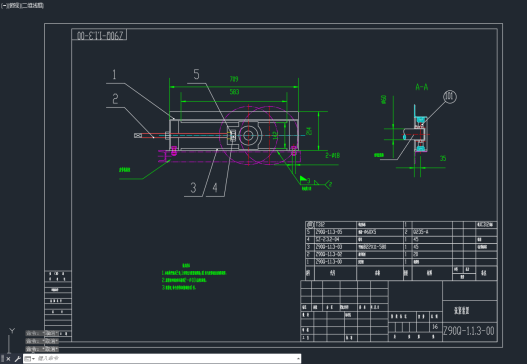
Task: Select rotated drawing number box at top-left
Action: (x=99, y=35)
